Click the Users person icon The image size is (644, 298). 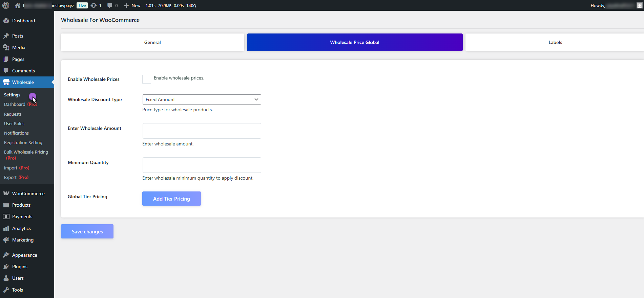tap(6, 278)
